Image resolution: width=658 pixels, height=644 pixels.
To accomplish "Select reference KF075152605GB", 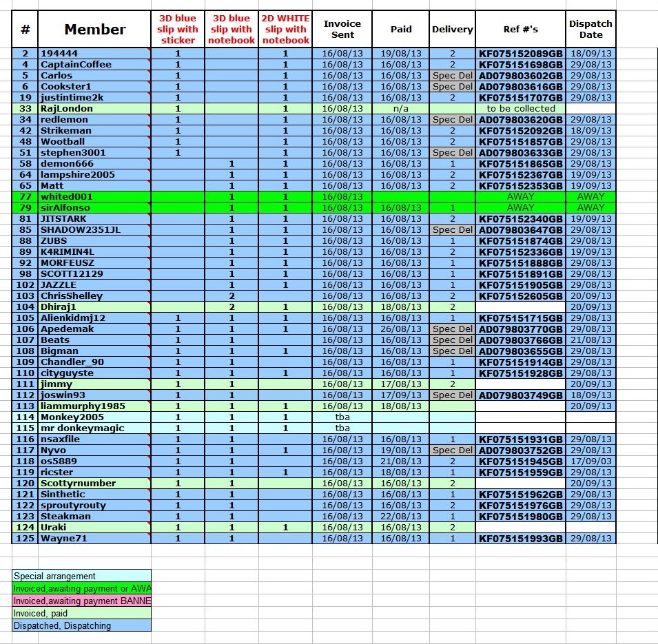I will pyautogui.click(x=520, y=296).
